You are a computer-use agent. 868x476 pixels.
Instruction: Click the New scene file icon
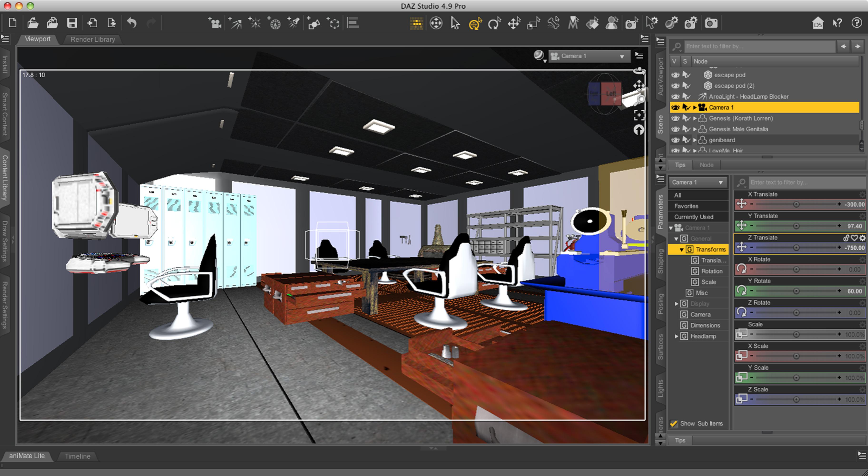(x=12, y=23)
